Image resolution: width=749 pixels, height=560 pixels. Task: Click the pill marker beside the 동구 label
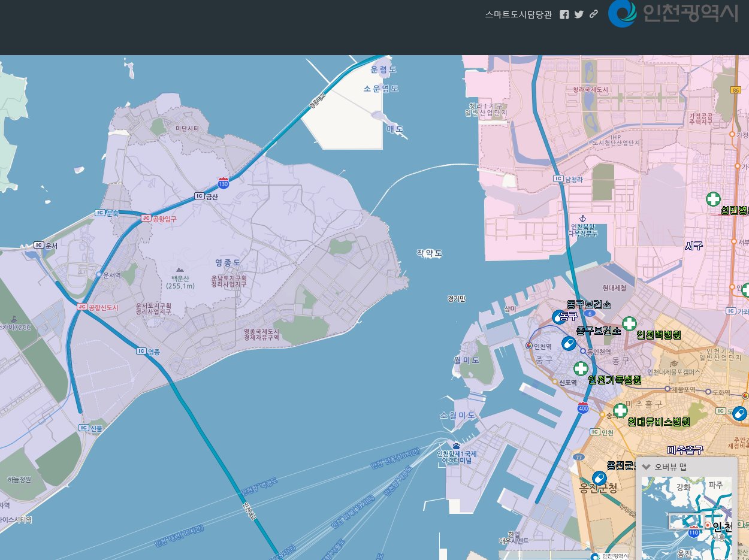tap(559, 317)
